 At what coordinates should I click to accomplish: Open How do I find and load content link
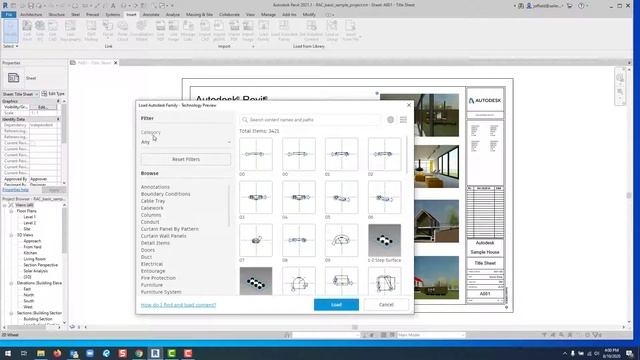178,305
